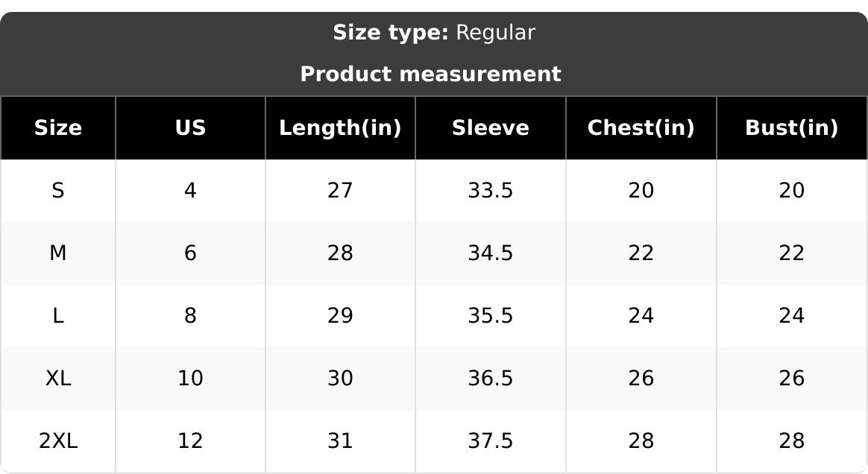Viewport: 868px width, 474px height.
Task: Select the Length(in) column header
Action: (x=340, y=128)
